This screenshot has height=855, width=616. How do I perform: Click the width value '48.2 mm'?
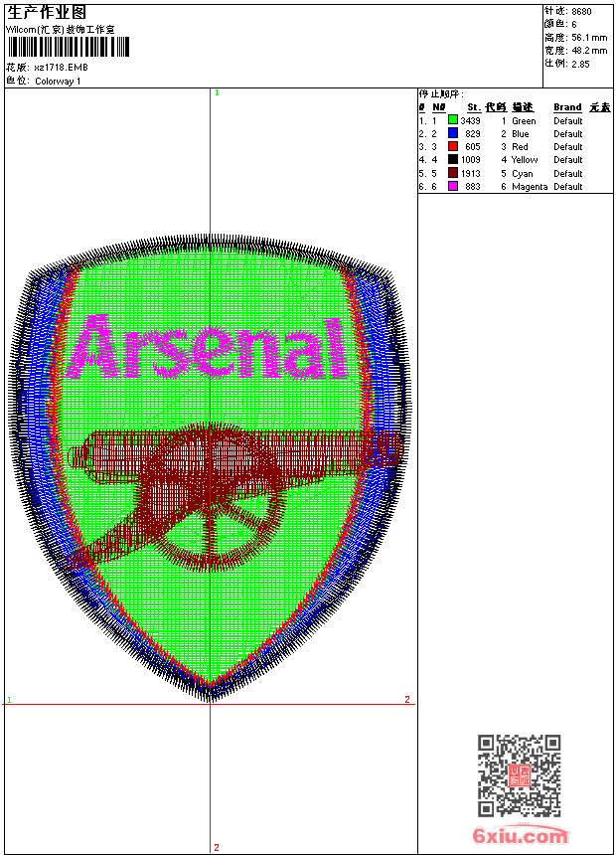[589, 51]
